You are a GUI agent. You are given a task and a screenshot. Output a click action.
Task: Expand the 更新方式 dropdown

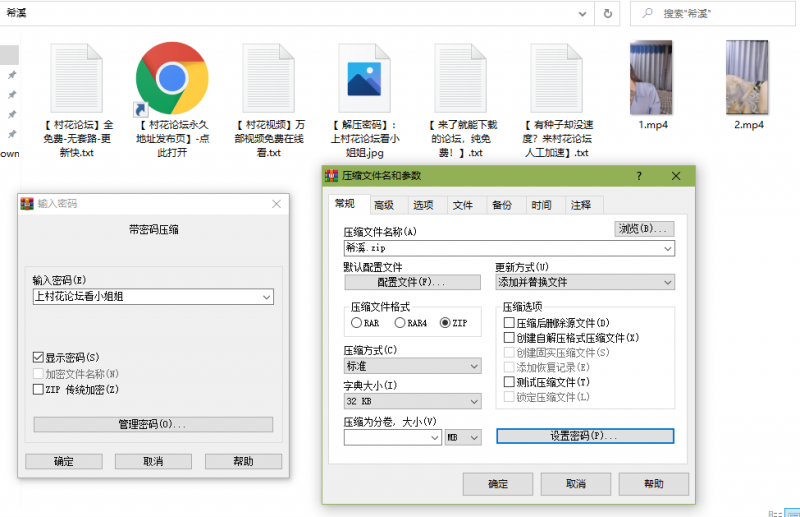(667, 282)
